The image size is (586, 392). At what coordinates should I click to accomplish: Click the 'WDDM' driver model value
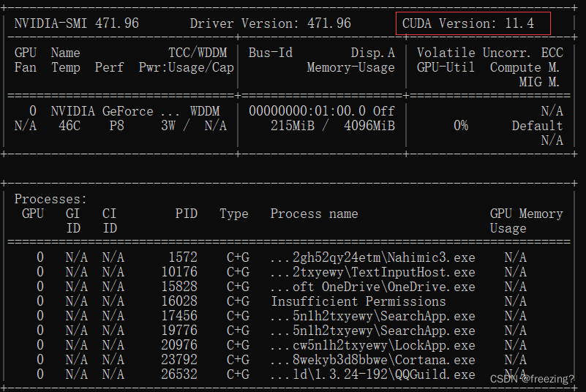click(205, 111)
